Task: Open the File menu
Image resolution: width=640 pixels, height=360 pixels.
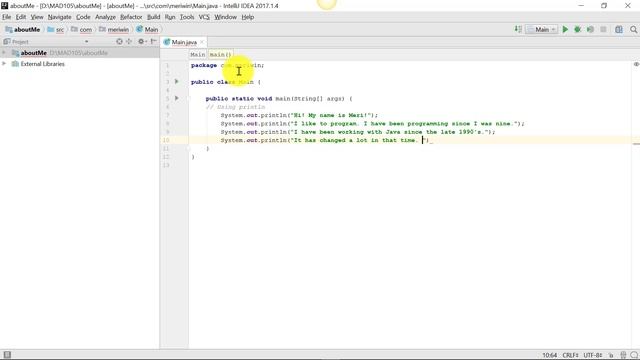Action: [x=7, y=17]
